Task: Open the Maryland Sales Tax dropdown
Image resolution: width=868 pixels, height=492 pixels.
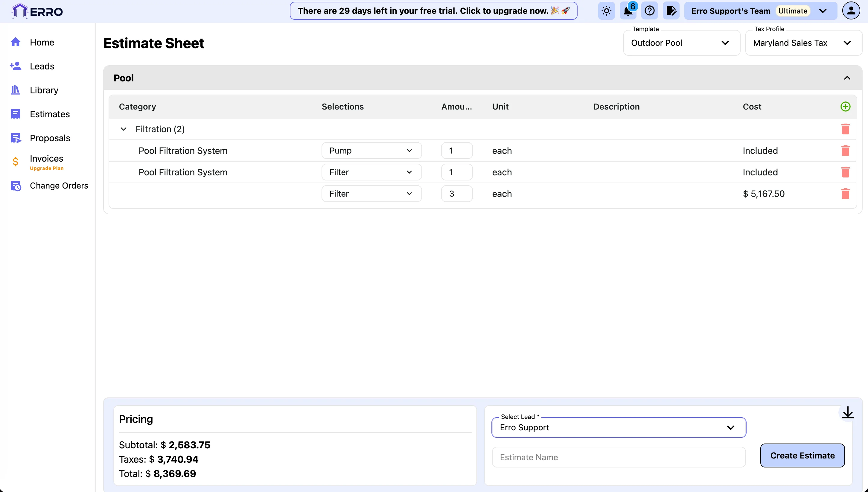Action: pos(803,43)
